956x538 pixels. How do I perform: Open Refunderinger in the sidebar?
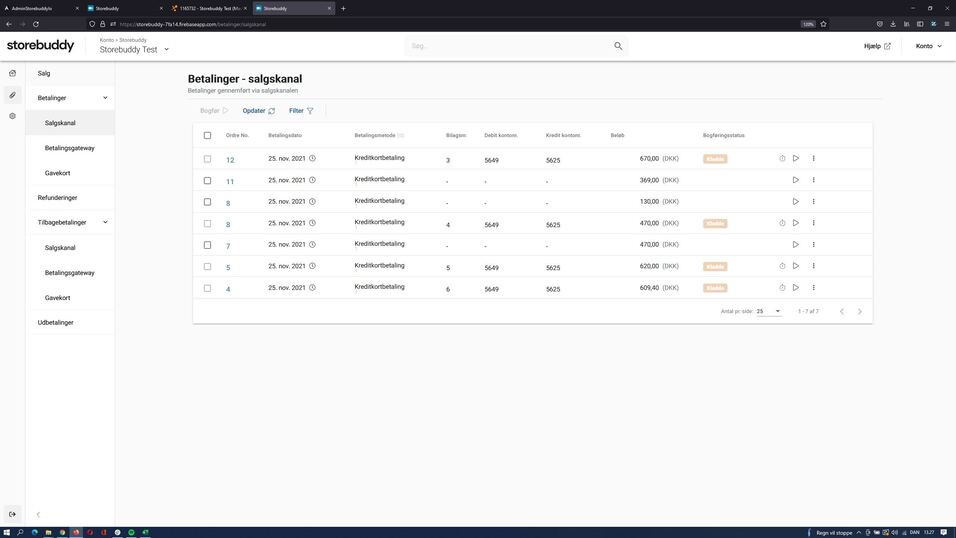[58, 198]
